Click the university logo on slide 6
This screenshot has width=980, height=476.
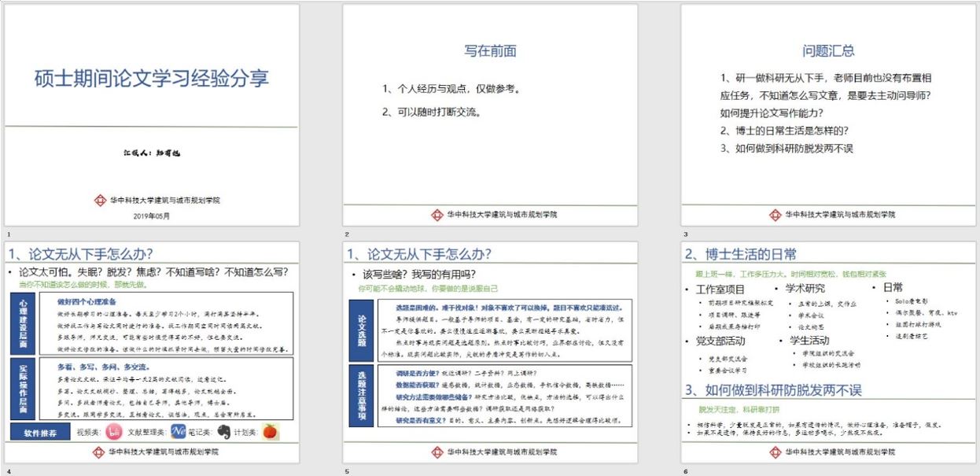coord(776,452)
